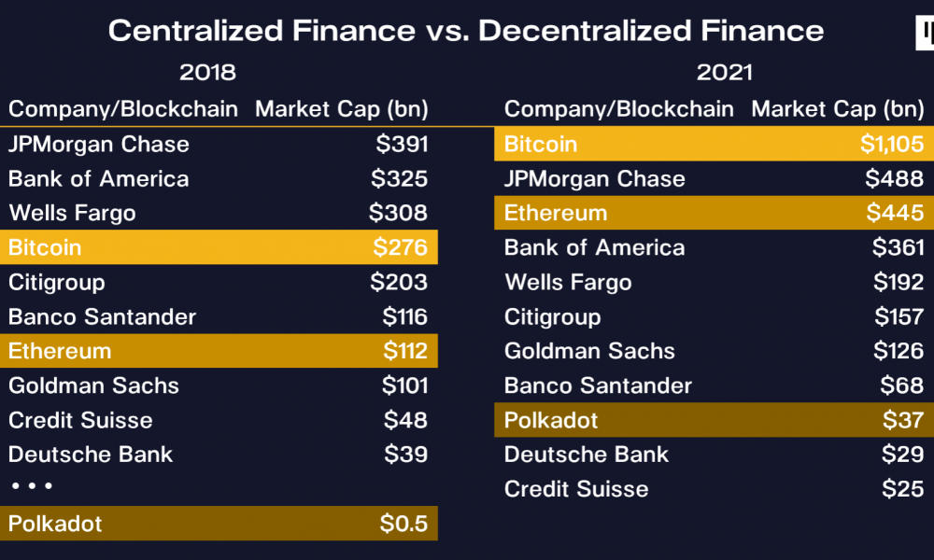Click the 2018 Company/Blockchain column header

(x=123, y=109)
